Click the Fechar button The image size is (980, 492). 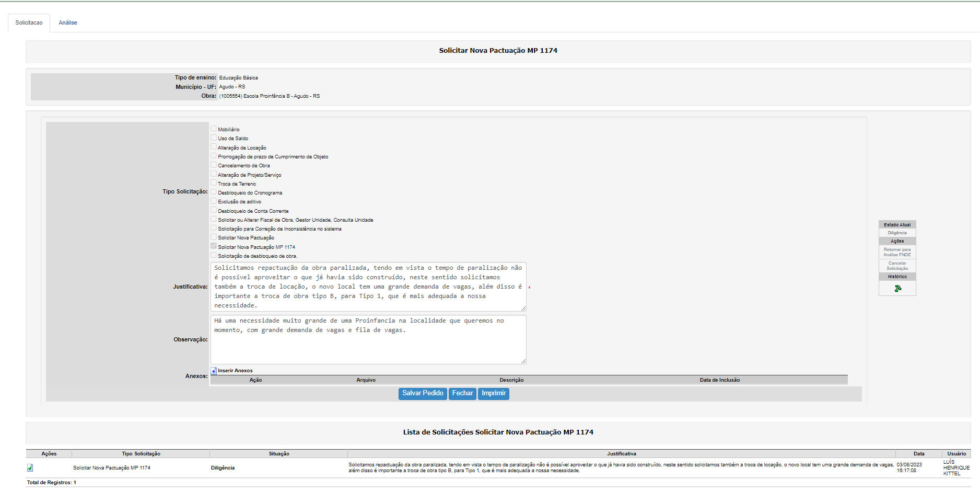click(x=462, y=393)
